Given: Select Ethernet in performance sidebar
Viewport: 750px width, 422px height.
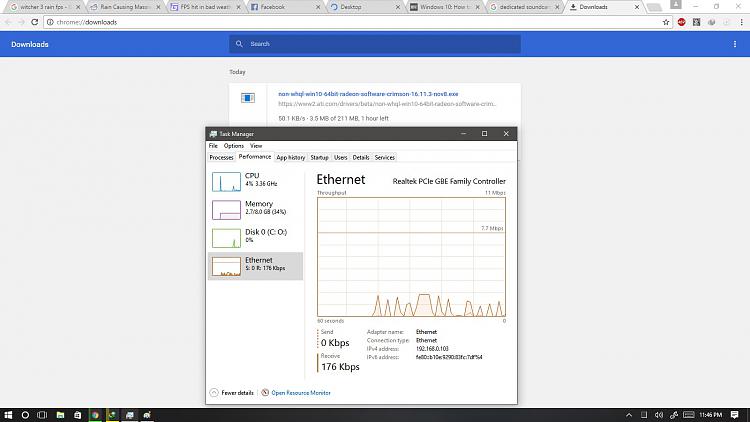Looking at the screenshot, I should [x=255, y=266].
